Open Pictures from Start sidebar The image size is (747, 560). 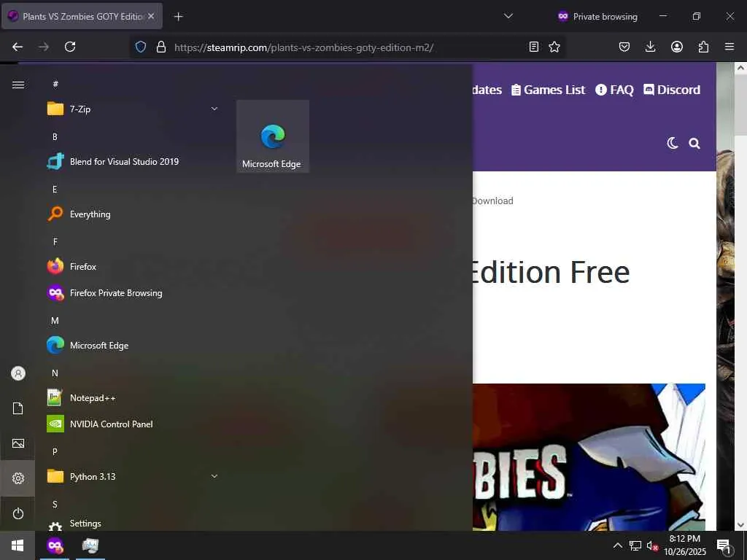(18, 443)
